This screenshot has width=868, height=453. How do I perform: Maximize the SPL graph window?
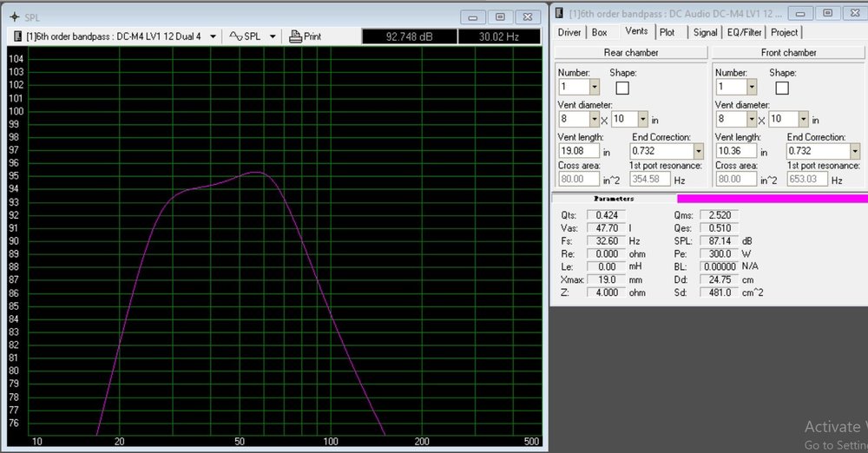pos(500,17)
